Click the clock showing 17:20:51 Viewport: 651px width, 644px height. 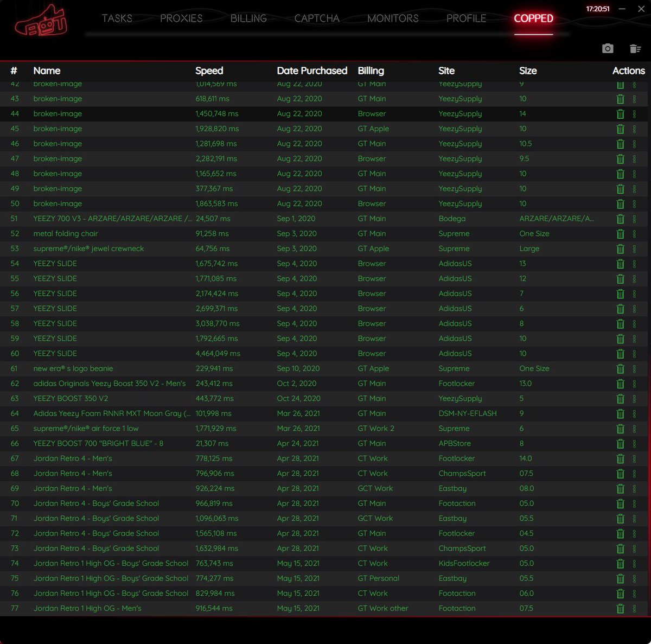598,9
